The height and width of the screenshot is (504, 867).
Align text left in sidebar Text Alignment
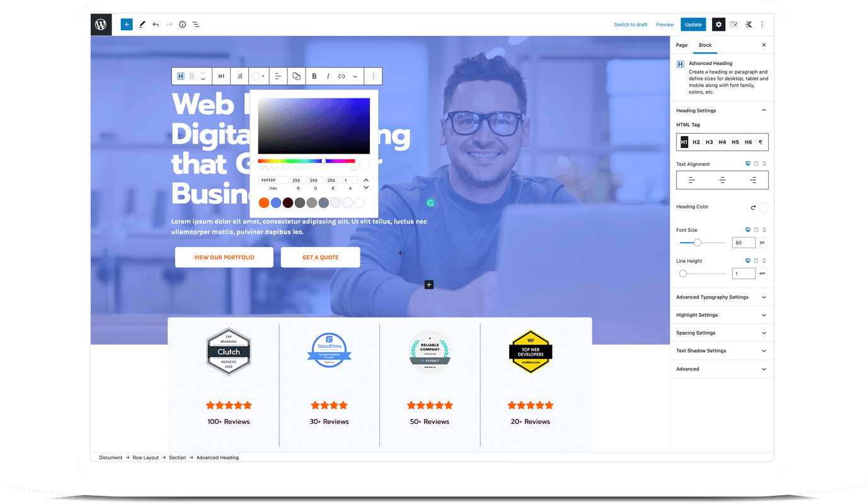[x=691, y=180]
